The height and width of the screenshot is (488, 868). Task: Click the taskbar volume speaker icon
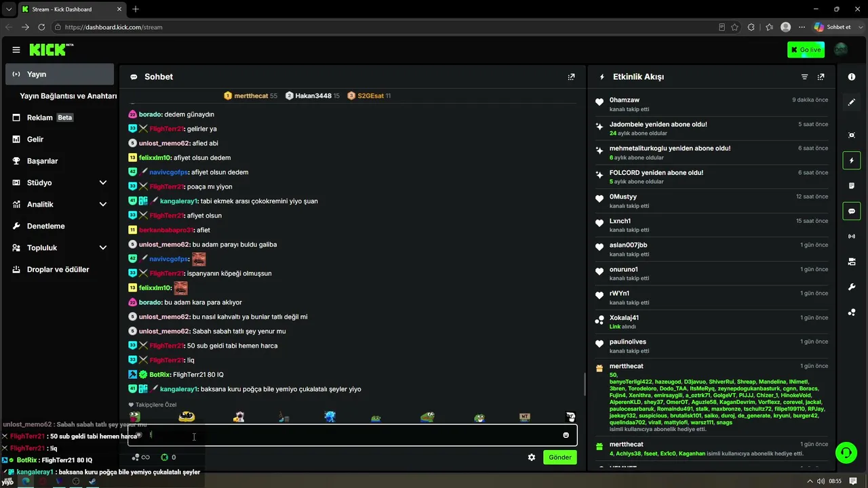[x=821, y=481]
